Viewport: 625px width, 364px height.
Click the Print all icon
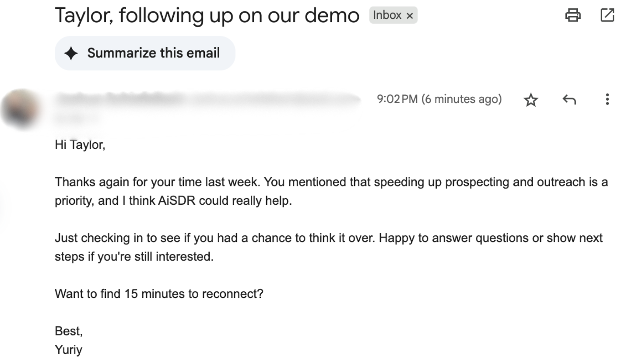pyautogui.click(x=573, y=16)
